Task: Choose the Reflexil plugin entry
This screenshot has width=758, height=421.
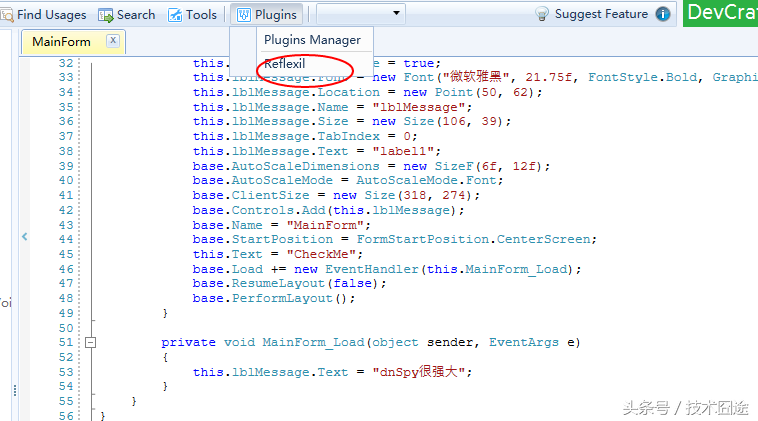Action: 285,64
